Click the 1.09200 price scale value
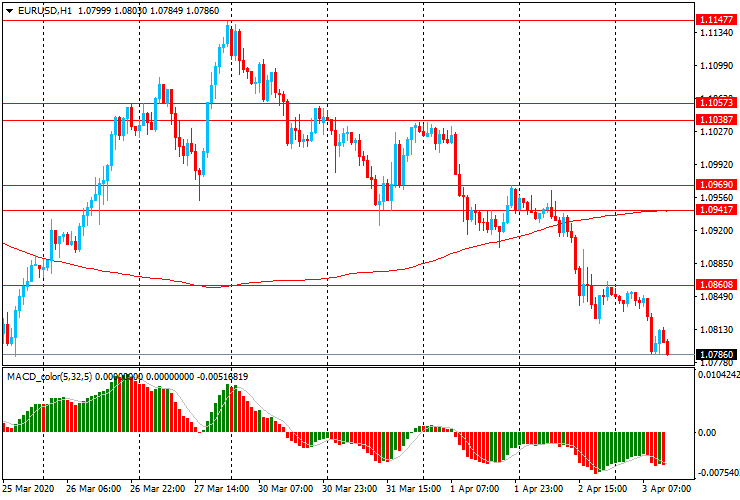This screenshot has width=740, height=500. pyautogui.click(x=716, y=230)
